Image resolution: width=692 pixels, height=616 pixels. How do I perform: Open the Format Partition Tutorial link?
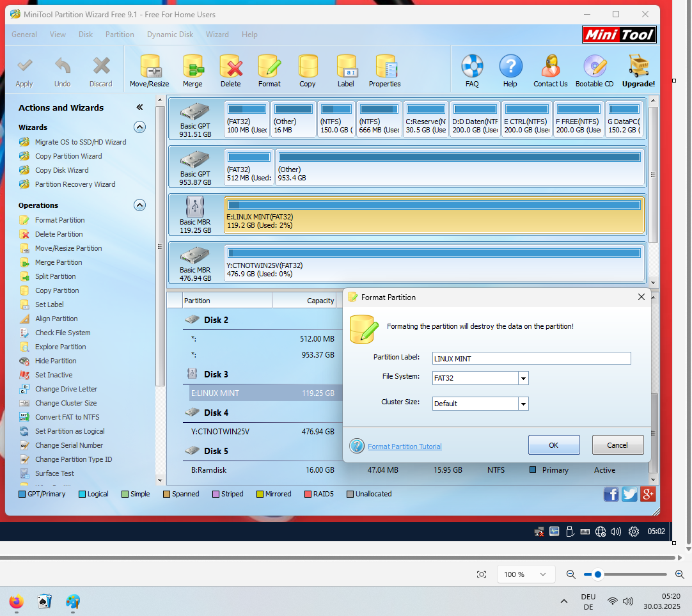(405, 446)
